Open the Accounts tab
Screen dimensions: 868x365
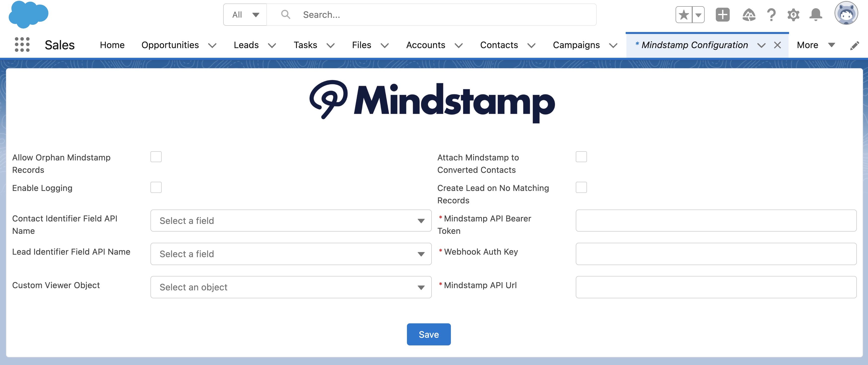coord(426,45)
